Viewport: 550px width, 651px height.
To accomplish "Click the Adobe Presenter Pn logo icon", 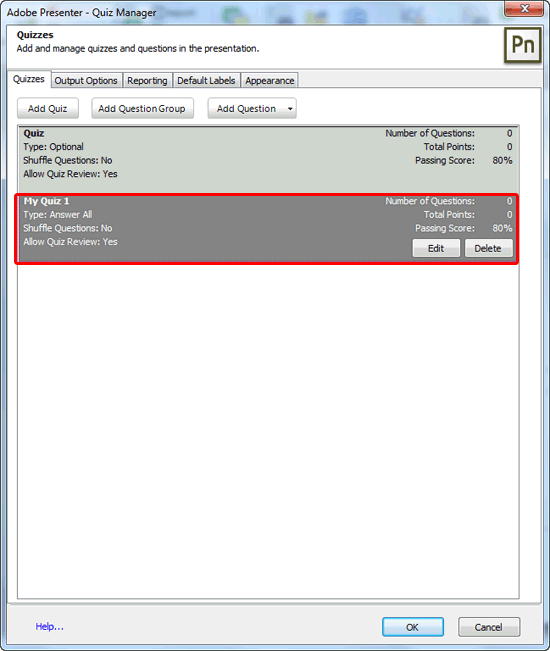I will 523,45.
